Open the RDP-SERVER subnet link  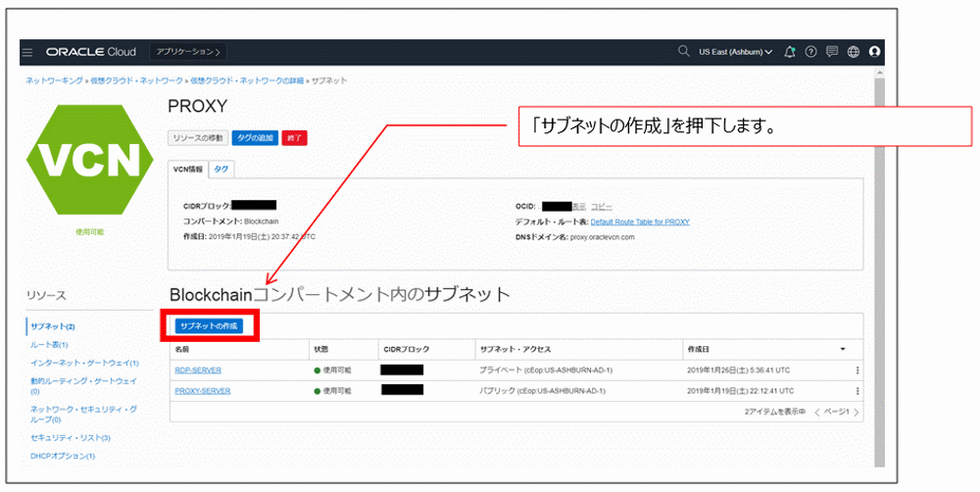click(x=198, y=370)
